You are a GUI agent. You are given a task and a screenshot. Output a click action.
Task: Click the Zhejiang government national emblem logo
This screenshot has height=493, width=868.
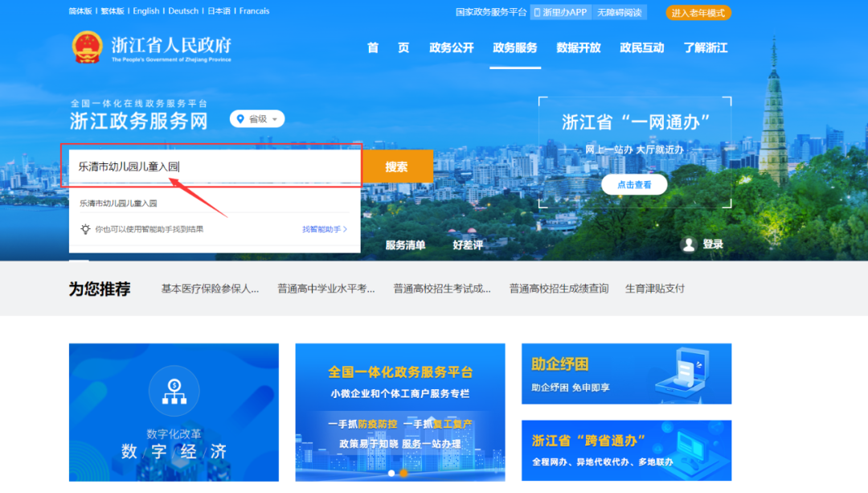pos(88,47)
